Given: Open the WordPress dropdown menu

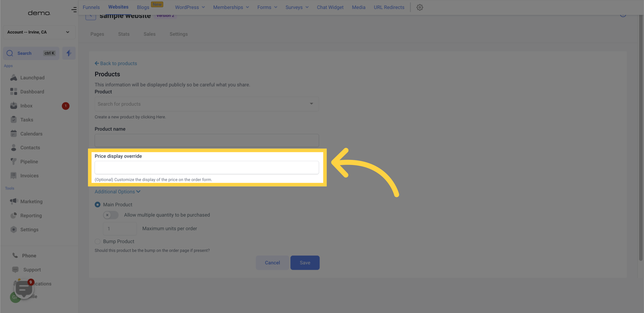Looking at the screenshot, I should tap(189, 7).
